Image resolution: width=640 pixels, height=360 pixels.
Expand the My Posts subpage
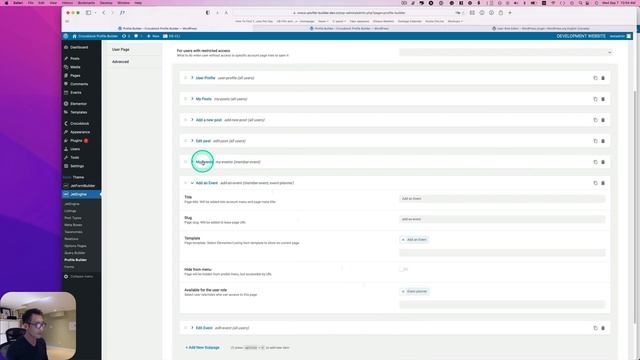tap(192, 99)
